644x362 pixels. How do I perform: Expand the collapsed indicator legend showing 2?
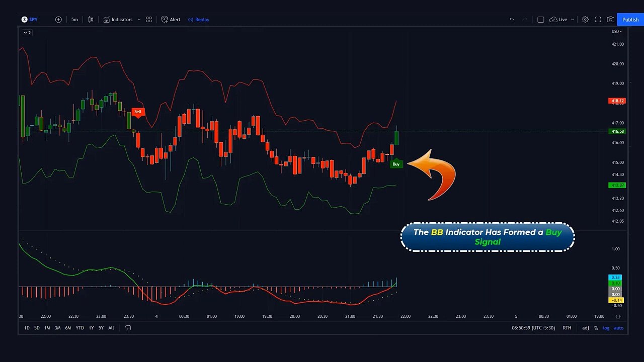pyautogui.click(x=27, y=33)
